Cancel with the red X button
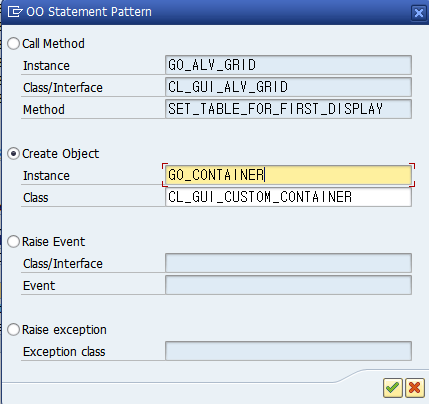Viewport: 429px width, 404px height. coord(414,388)
